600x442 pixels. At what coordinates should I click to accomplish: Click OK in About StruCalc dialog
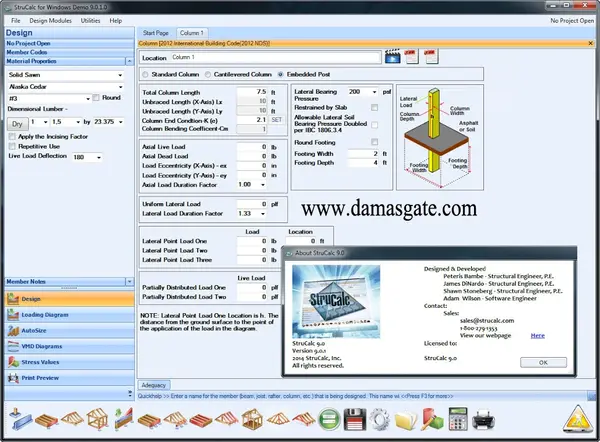tap(543, 362)
